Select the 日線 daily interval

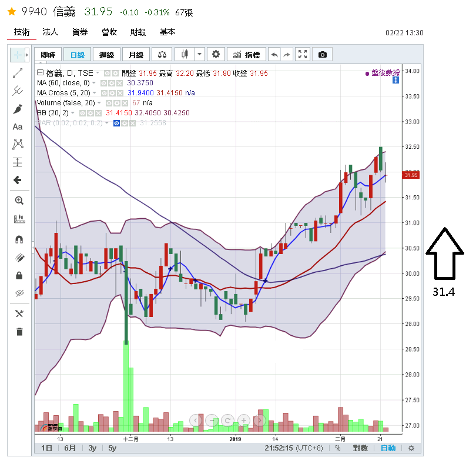pyautogui.click(x=78, y=55)
